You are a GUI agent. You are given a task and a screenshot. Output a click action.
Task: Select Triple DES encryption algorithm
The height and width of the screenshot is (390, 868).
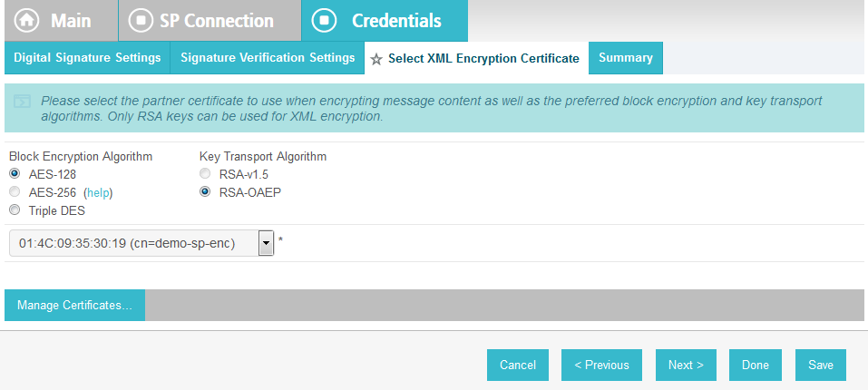point(15,210)
